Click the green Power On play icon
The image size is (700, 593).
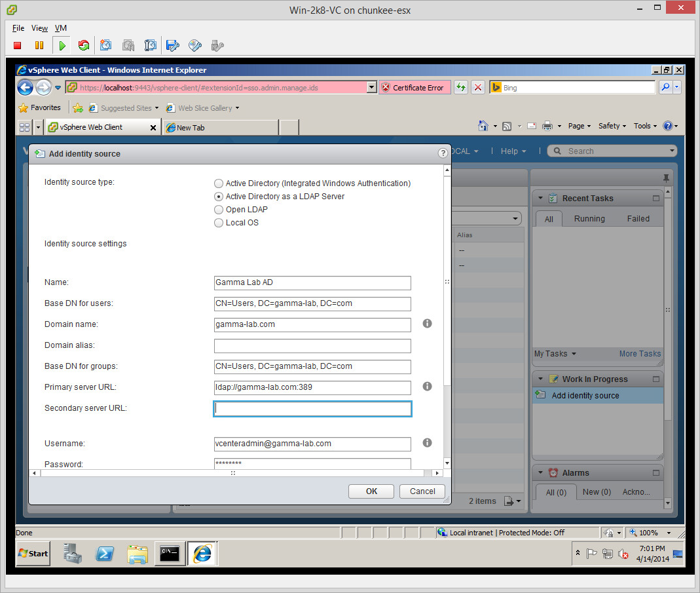62,45
